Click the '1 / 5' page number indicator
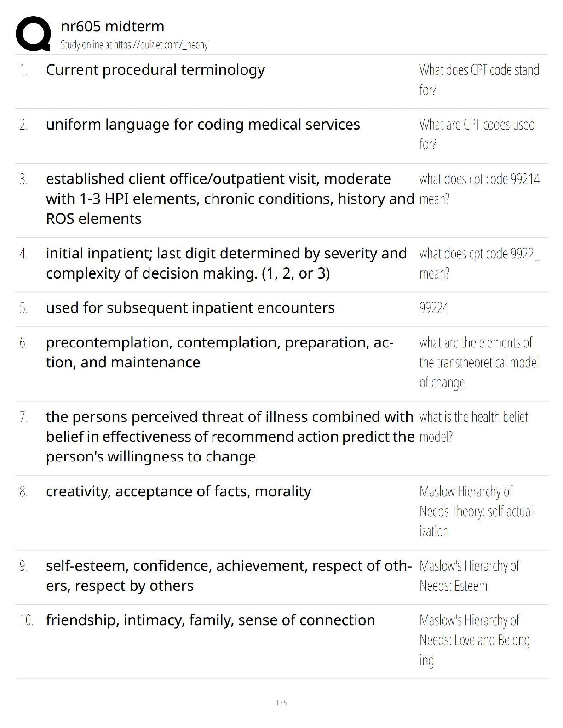 (281, 703)
